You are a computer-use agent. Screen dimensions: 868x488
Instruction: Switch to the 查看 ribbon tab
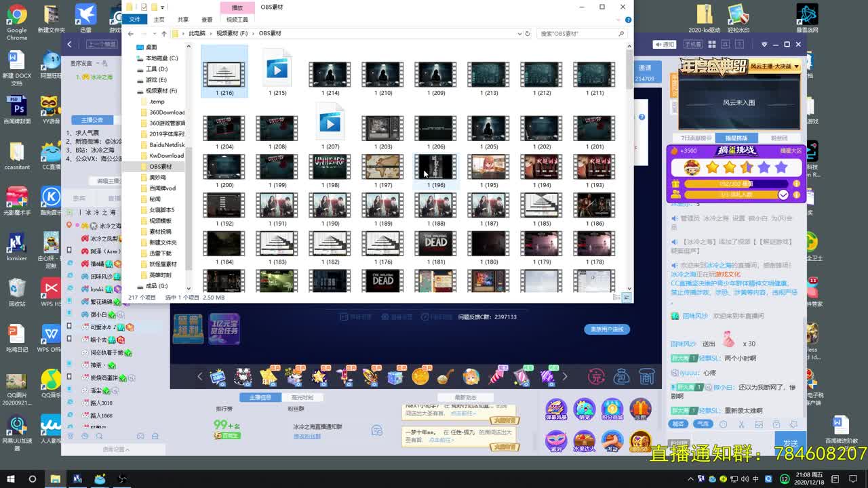pos(207,20)
